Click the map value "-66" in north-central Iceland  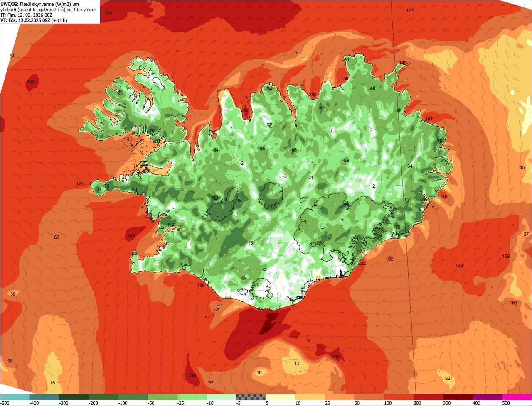[x=293, y=150]
